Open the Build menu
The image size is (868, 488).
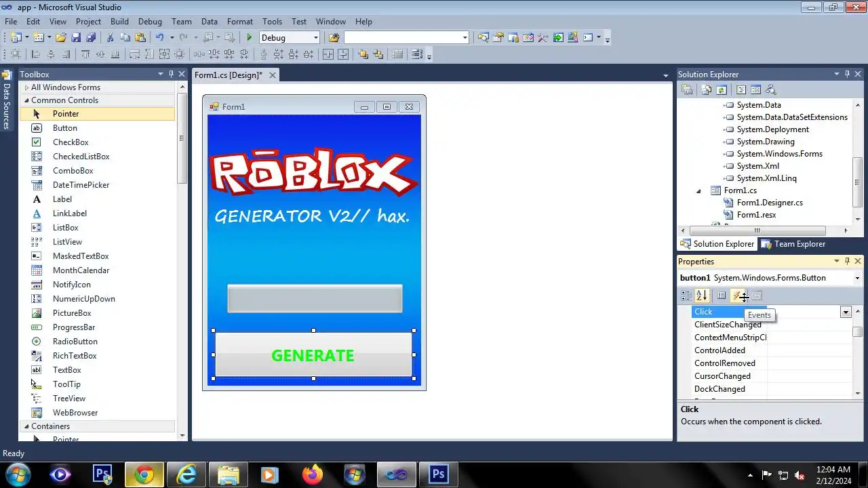pos(119,22)
